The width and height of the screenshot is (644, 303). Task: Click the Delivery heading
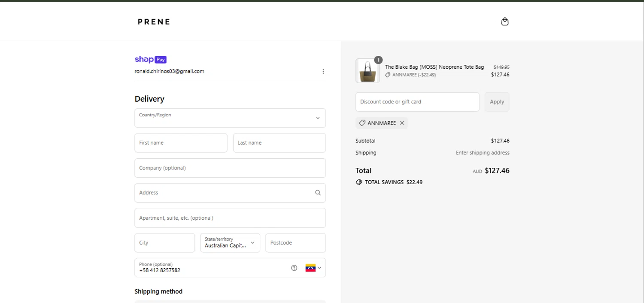(x=149, y=99)
